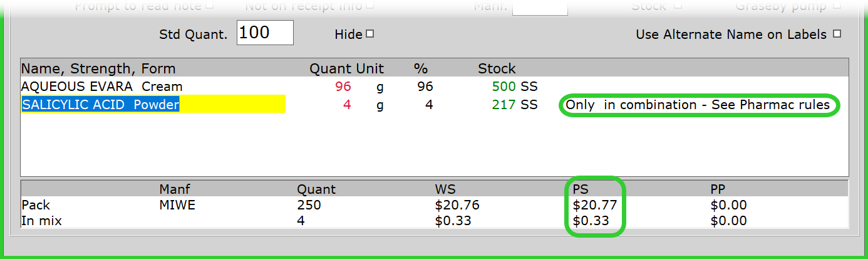Click the In mix row label
The width and height of the screenshot is (868, 259).
(41, 221)
